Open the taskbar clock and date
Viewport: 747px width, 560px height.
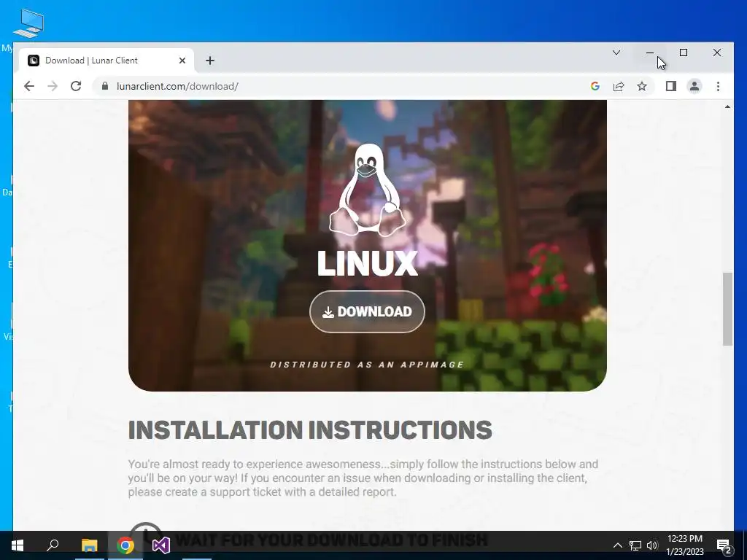(684, 545)
